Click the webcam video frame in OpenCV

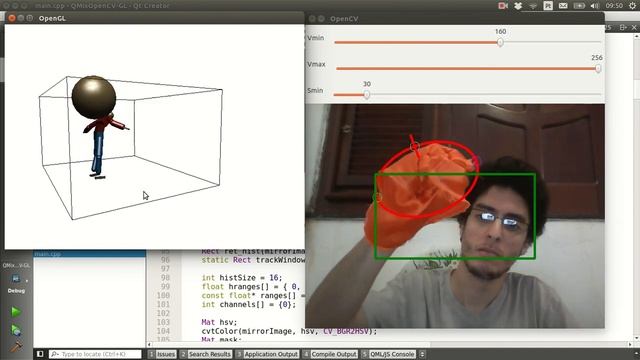(x=455, y=216)
